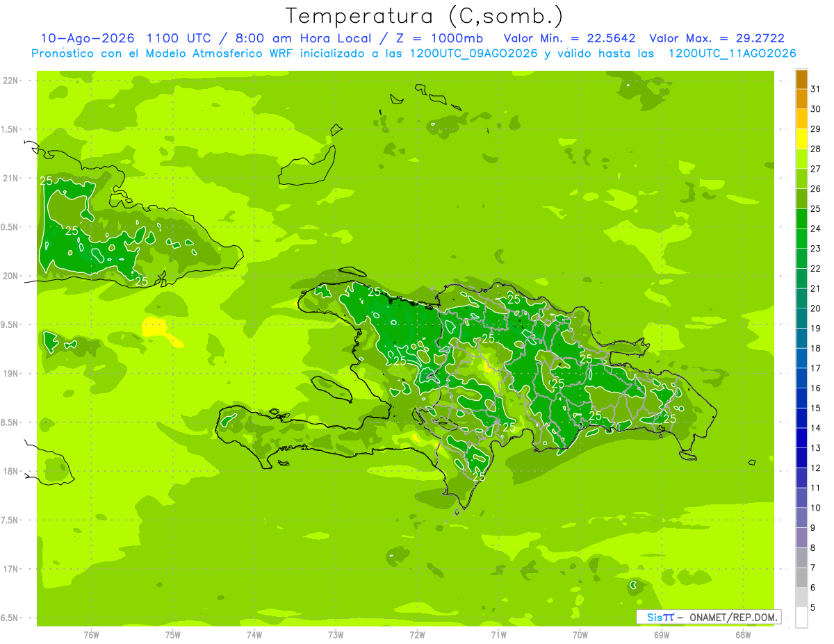
Task: Click the '19N' latitude axis label
Action: point(10,374)
